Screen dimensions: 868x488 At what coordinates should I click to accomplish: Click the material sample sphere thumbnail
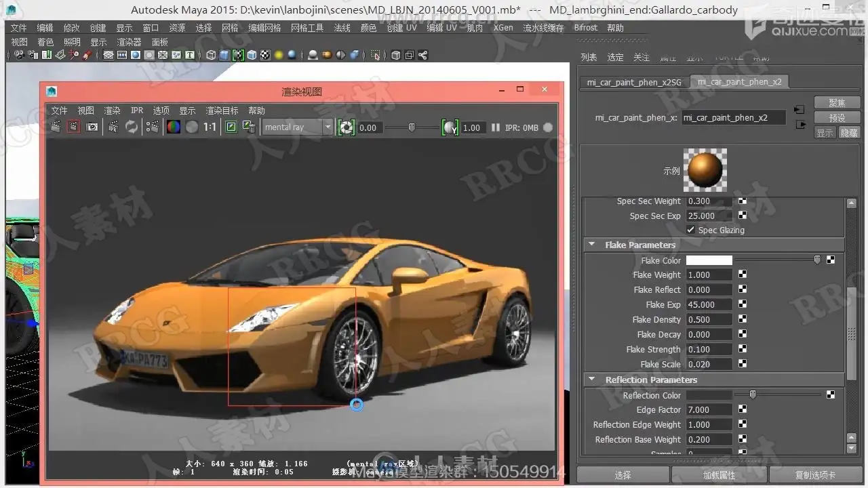tap(706, 170)
